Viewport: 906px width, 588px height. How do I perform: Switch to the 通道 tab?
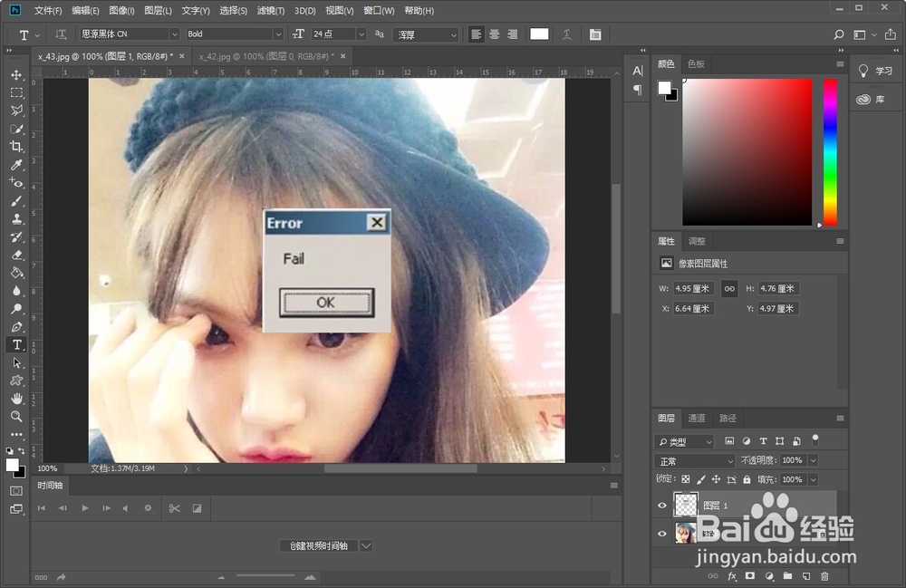tap(697, 419)
